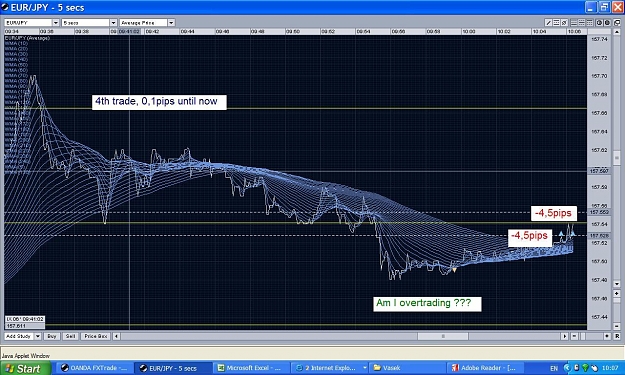
Task: Click the 'Am I overtrading ???' note
Action: 427,304
